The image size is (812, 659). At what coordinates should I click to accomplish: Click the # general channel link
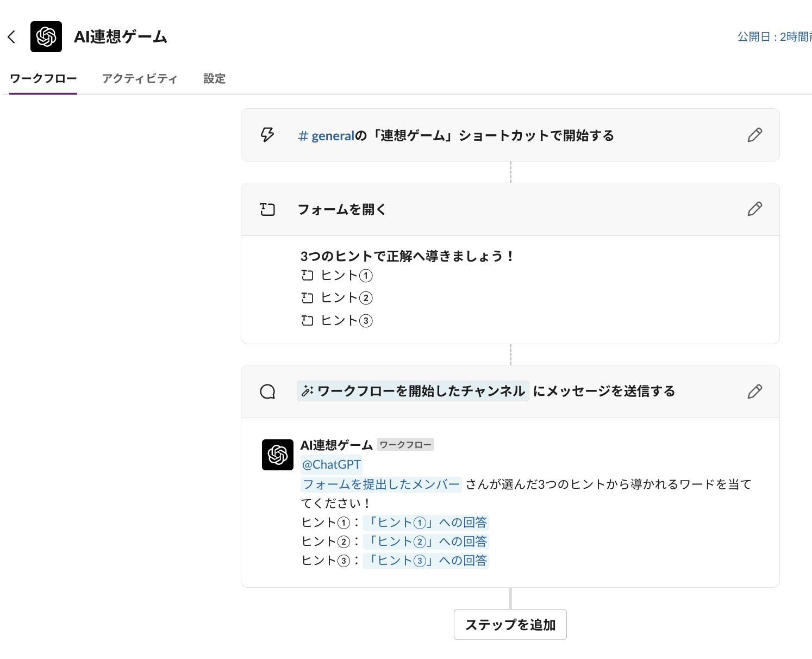tap(326, 136)
